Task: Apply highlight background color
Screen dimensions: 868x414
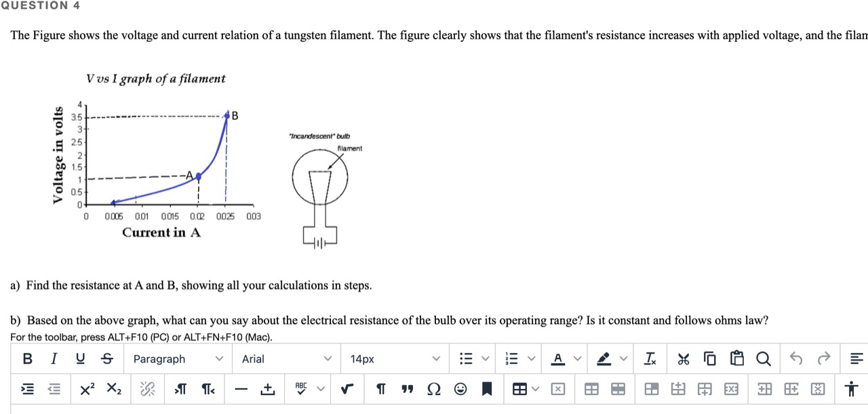Action: pyautogui.click(x=604, y=358)
